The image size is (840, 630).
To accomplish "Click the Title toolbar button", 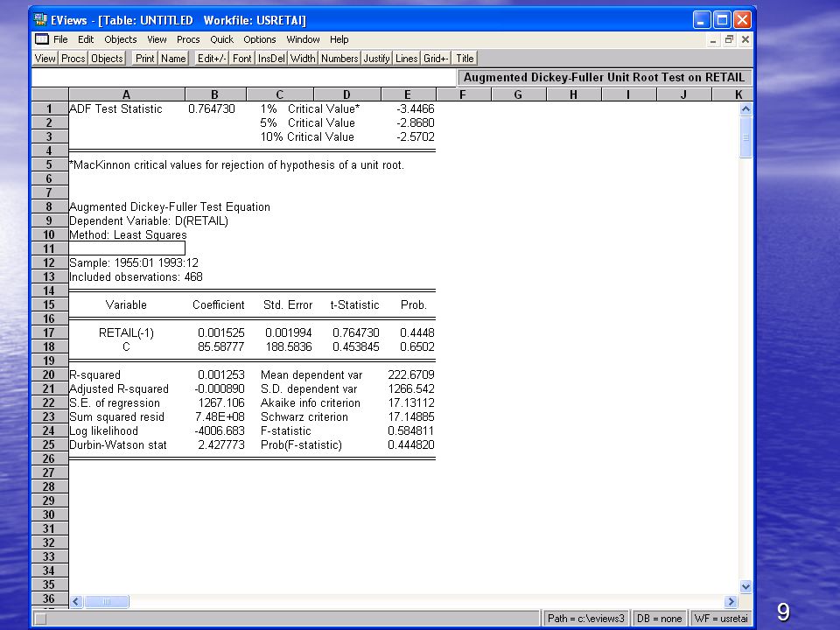I will (x=465, y=59).
